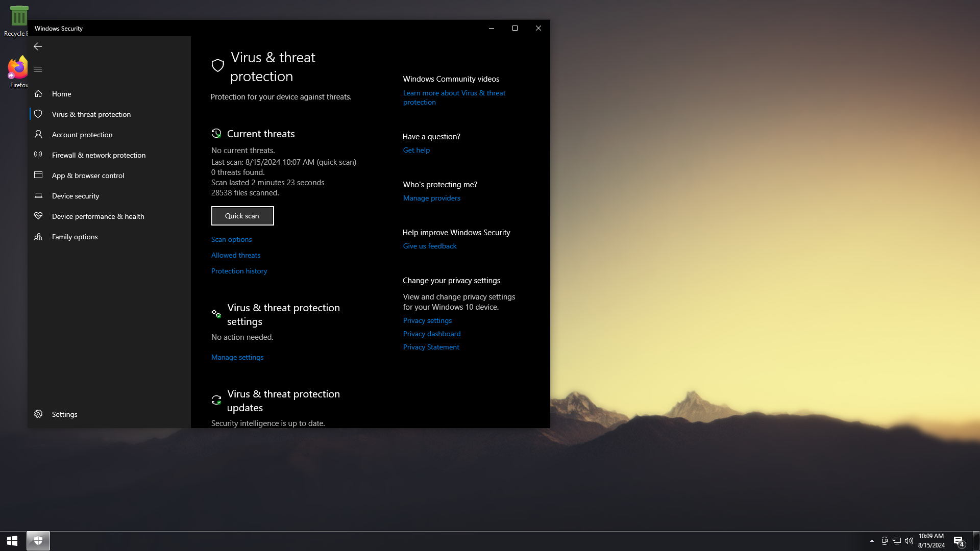This screenshot has width=980, height=551.
Task: Click Device performance & health heart icon
Action: coord(38,216)
